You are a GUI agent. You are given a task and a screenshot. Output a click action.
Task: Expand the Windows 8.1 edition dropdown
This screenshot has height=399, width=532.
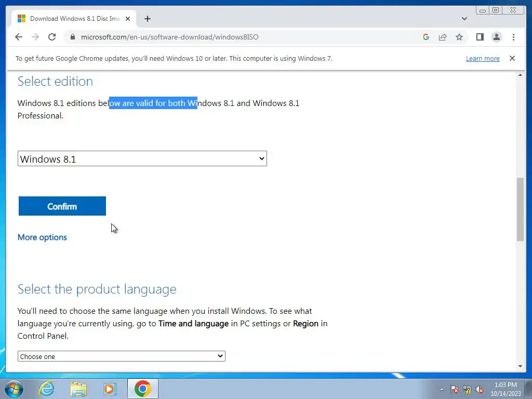(x=142, y=158)
